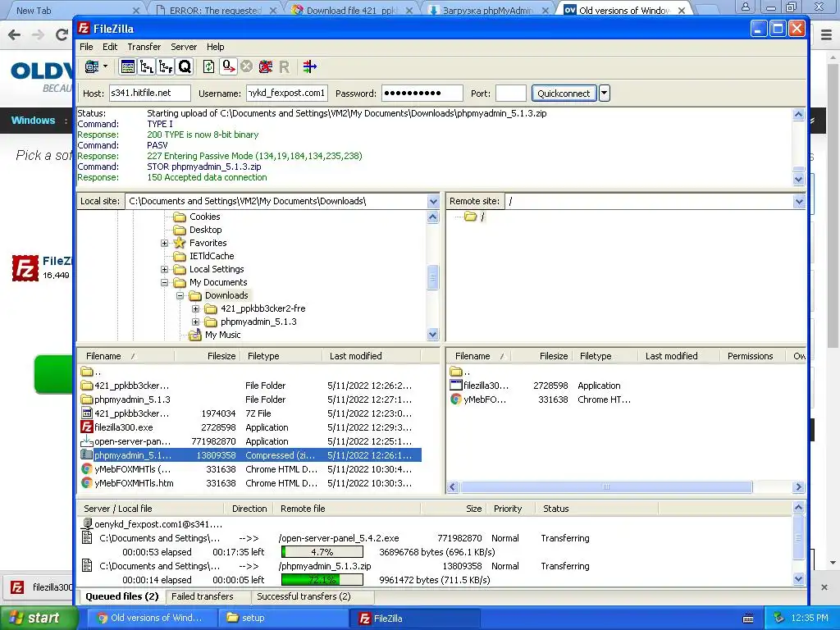Viewport: 840px width, 630px height.
Task: Select remote root folder icon
Action: point(470,217)
